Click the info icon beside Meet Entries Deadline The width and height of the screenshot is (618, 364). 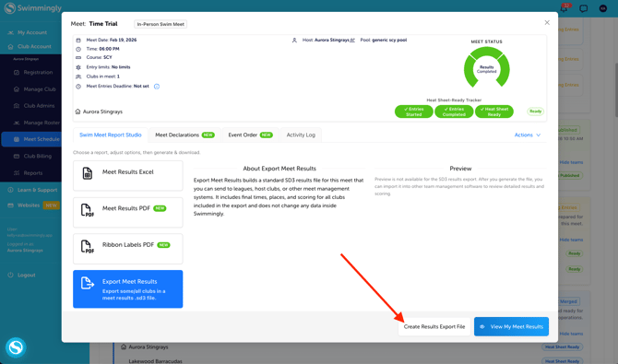click(157, 87)
